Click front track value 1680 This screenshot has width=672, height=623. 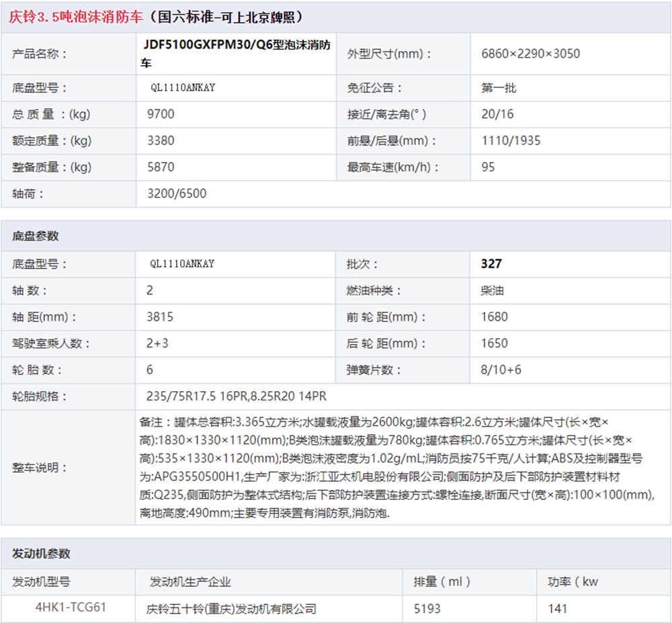click(494, 317)
